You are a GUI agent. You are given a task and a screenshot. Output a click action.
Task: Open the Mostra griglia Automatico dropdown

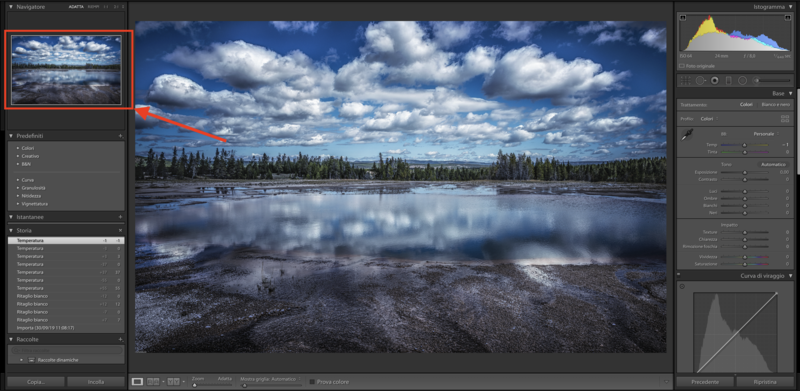270,379
